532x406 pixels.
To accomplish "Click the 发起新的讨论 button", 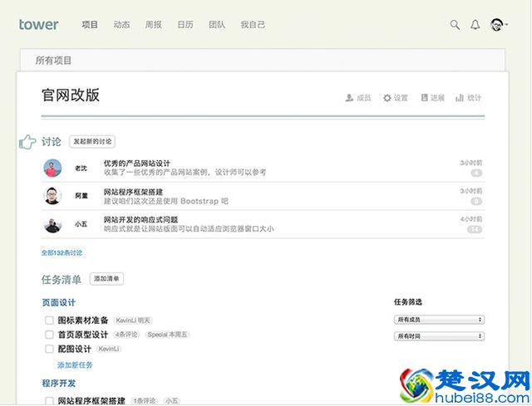I will pyautogui.click(x=92, y=141).
